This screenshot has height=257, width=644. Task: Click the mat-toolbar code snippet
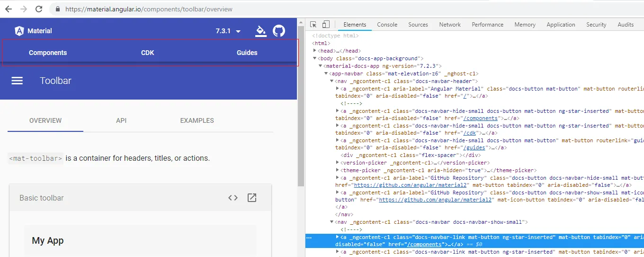pyautogui.click(x=36, y=158)
